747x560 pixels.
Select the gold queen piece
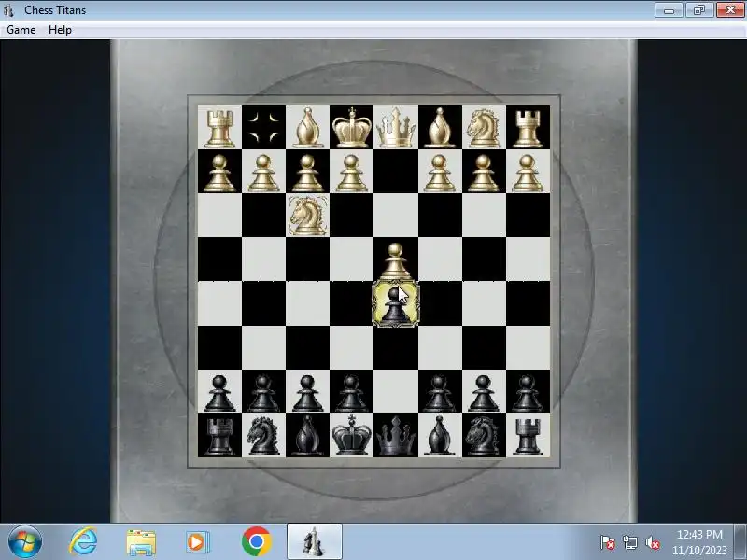click(x=395, y=128)
